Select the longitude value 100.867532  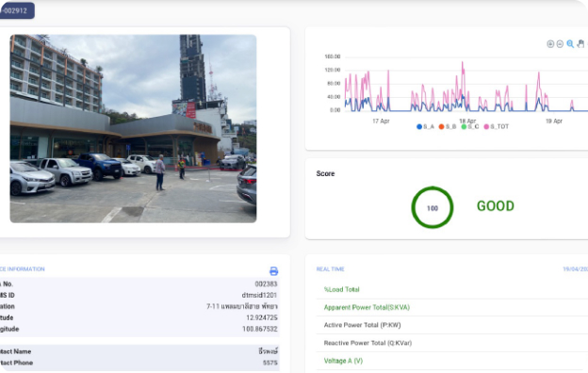tap(260, 329)
